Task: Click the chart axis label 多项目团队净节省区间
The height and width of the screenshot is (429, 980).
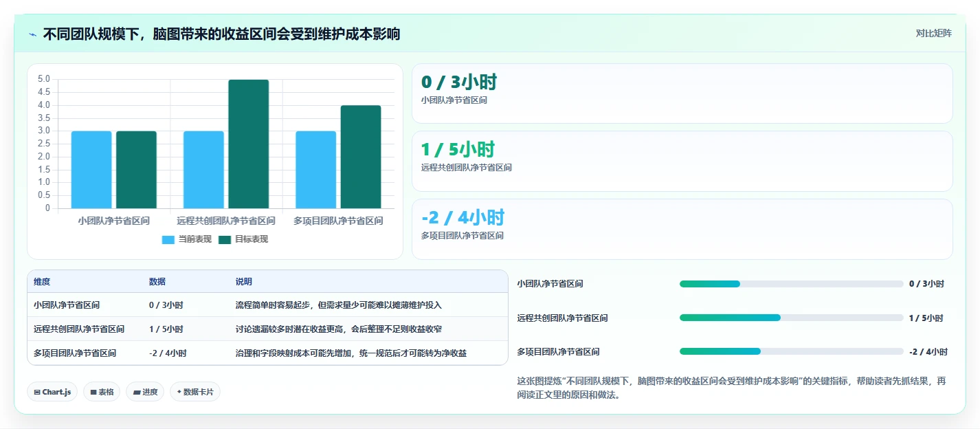Action: pyautogui.click(x=338, y=221)
